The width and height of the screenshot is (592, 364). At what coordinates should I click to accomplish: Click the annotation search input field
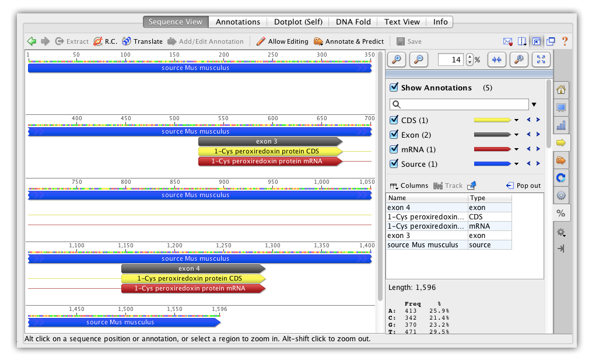pyautogui.click(x=459, y=104)
